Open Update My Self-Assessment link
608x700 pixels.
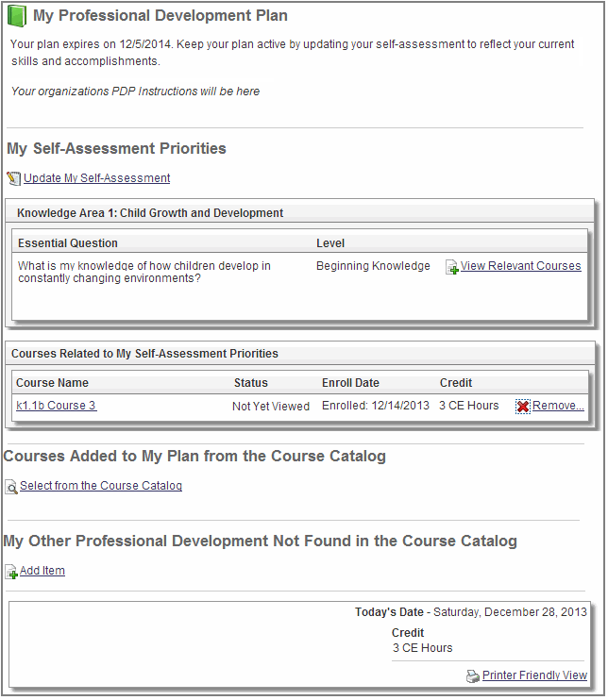pyautogui.click(x=96, y=178)
